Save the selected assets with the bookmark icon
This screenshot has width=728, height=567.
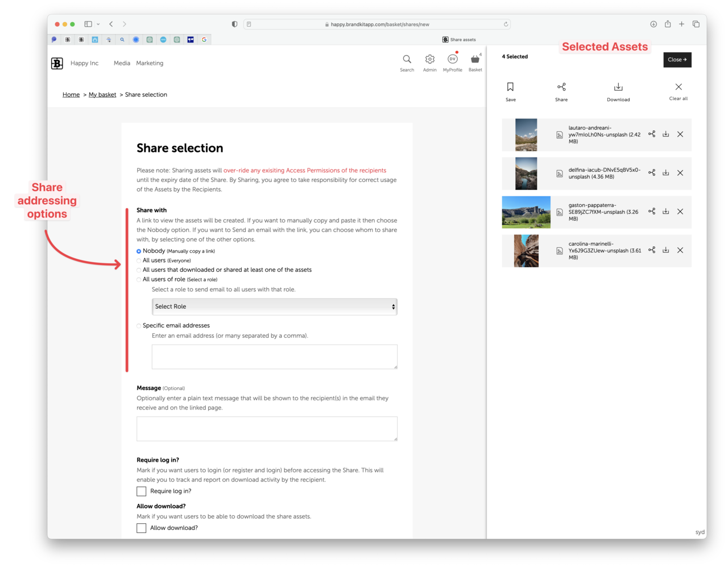point(510,87)
